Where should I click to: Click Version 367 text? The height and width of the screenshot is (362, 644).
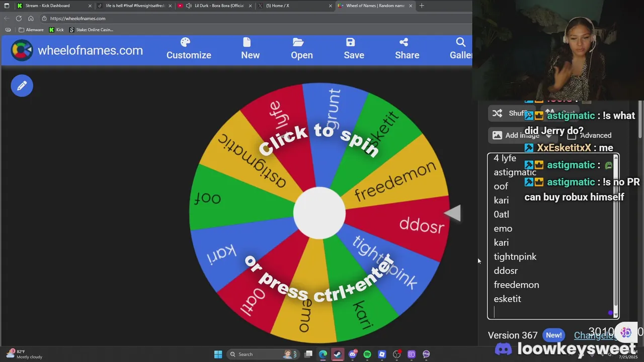coord(513,335)
